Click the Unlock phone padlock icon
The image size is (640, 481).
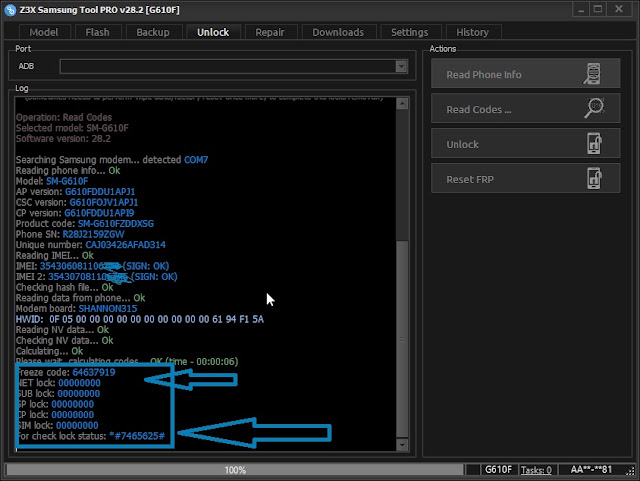tap(594, 144)
